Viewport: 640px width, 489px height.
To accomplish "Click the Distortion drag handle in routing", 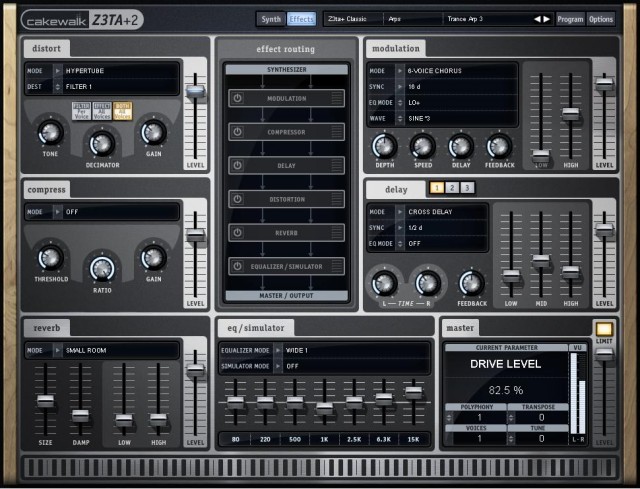I will click(337, 199).
